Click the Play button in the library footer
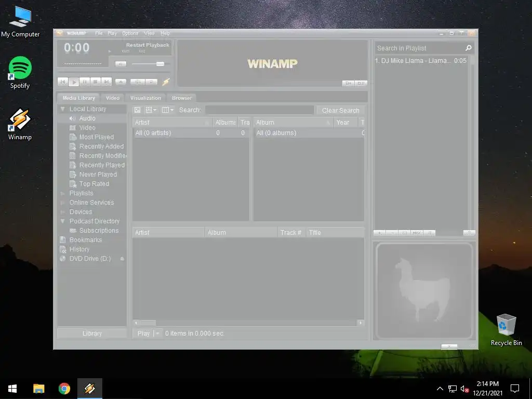Screen dimensions: 532x399 point(143,334)
